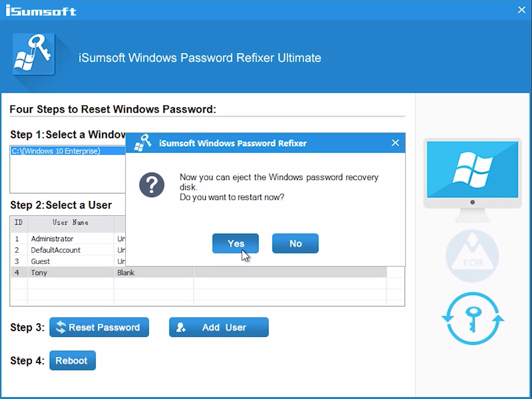Decline restart with the No button
Image resolution: width=532 pixels, height=399 pixels.
click(x=295, y=243)
